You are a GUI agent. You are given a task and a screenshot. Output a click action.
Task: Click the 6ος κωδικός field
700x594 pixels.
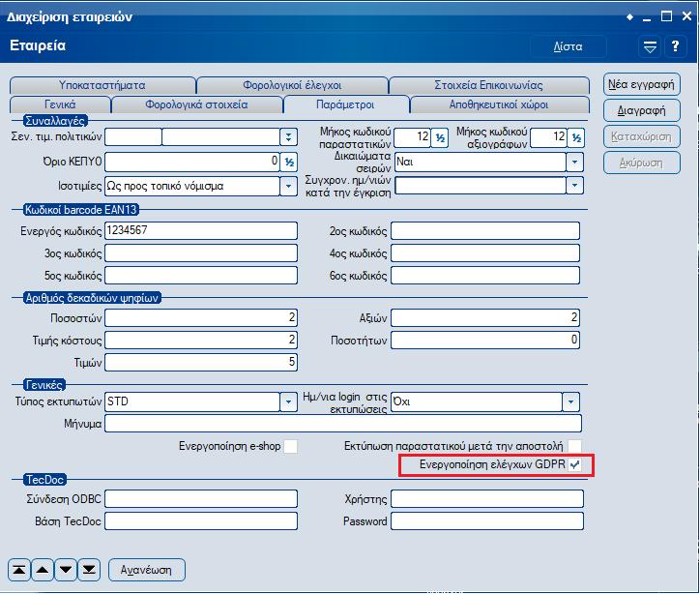pyautogui.click(x=485, y=276)
